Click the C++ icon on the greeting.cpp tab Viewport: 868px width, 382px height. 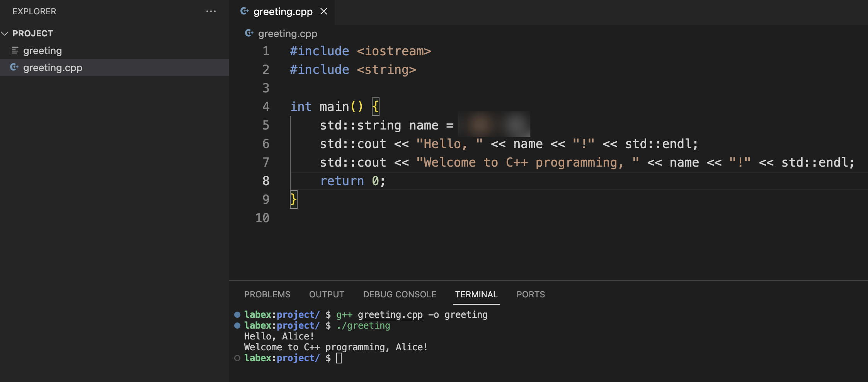click(245, 11)
